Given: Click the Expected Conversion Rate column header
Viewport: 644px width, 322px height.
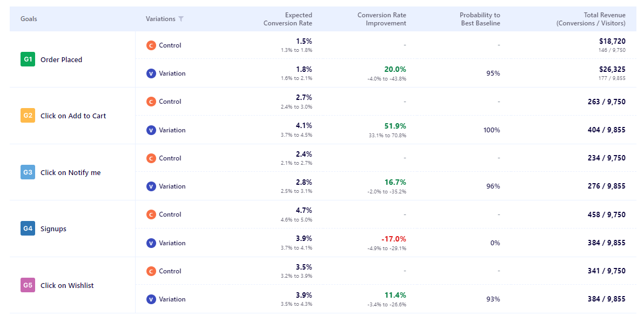Looking at the screenshot, I should click(287, 19).
